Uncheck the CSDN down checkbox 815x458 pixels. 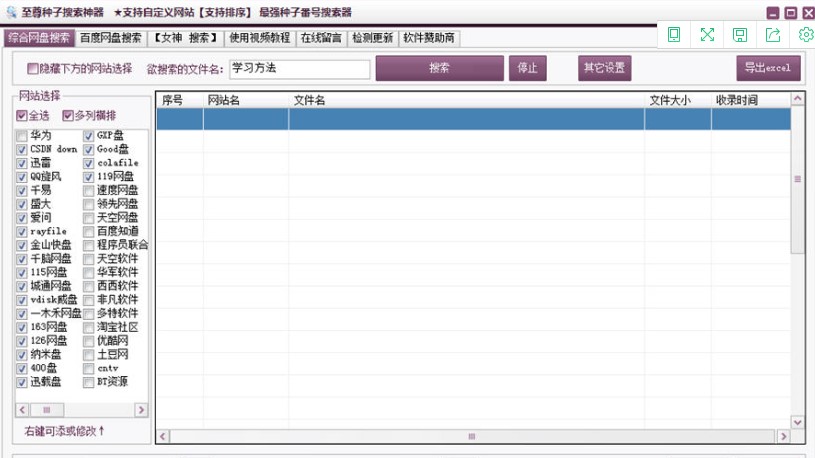tap(22, 150)
